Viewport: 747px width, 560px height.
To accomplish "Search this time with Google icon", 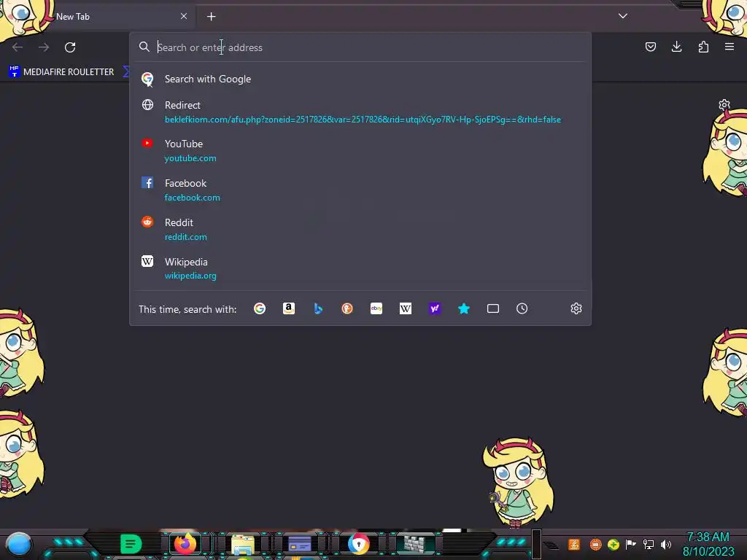I will pyautogui.click(x=260, y=308).
